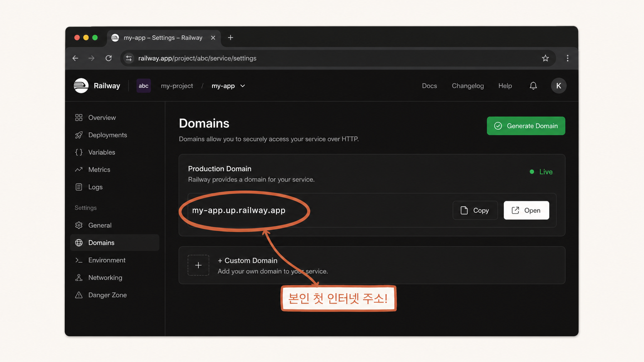The height and width of the screenshot is (362, 644).
Task: Bookmark this page with the star icon
Action: 545,58
